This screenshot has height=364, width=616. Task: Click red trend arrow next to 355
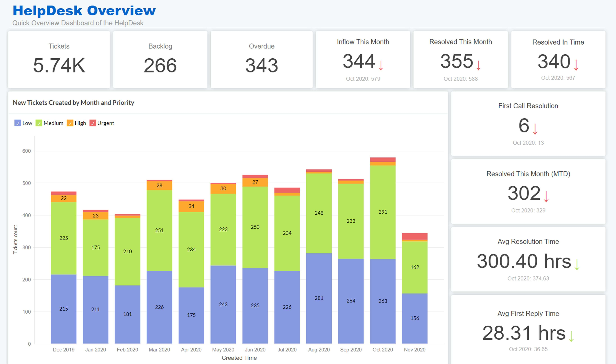[478, 66]
